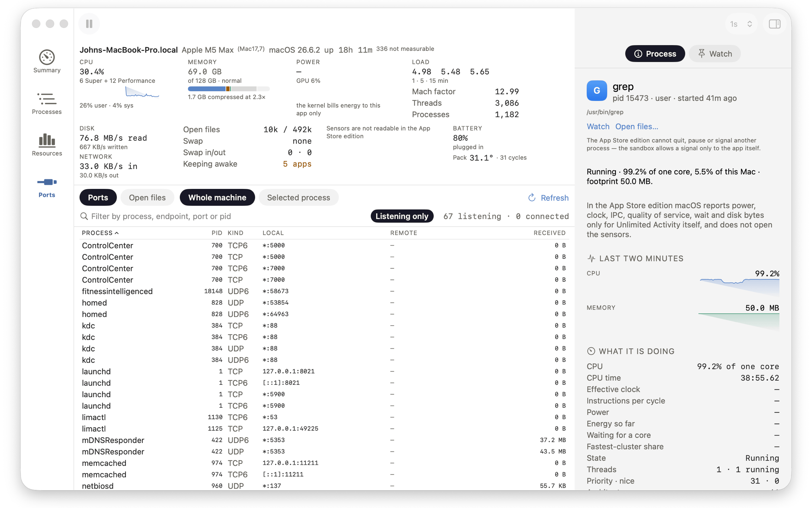Select the Open files segment

[x=147, y=197]
